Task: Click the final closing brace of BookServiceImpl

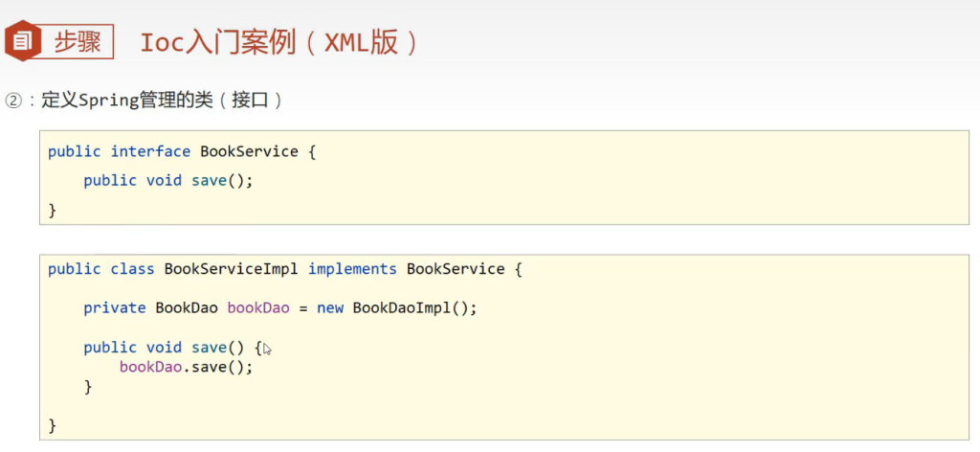Action: [53, 424]
